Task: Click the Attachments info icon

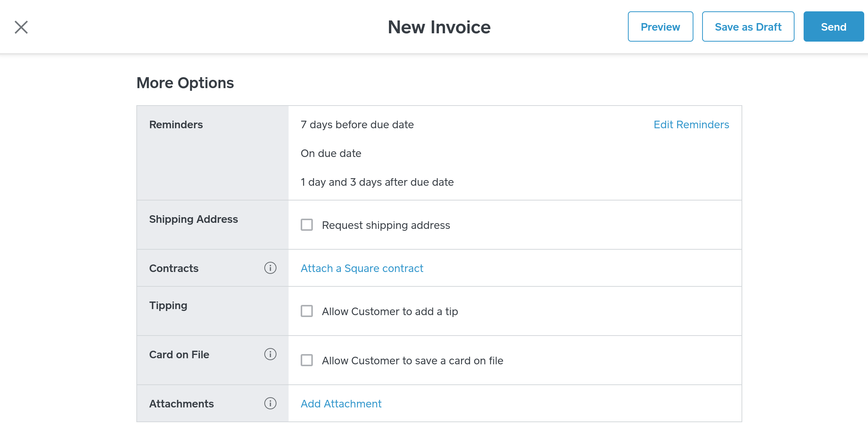Action: coord(270,404)
